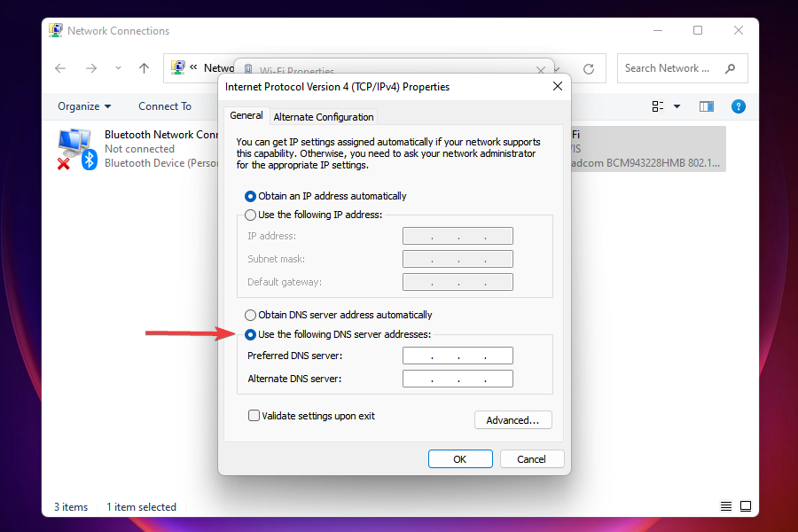
Task: Cancel the IPv4 properties dialog
Action: pos(532,458)
